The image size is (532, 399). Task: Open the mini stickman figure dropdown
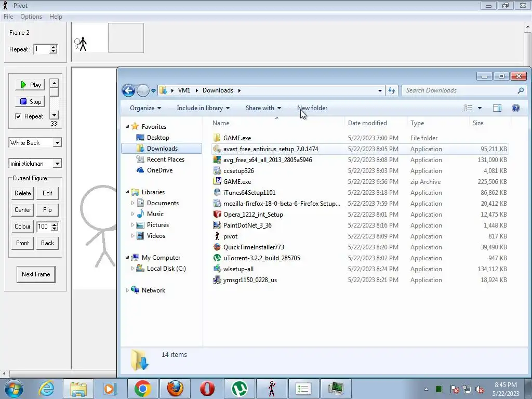pyautogui.click(x=57, y=164)
